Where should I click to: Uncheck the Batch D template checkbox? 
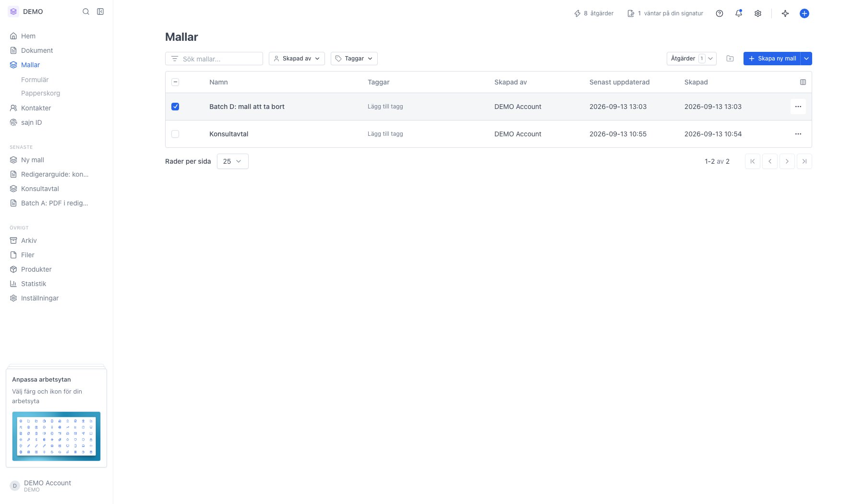pyautogui.click(x=175, y=107)
